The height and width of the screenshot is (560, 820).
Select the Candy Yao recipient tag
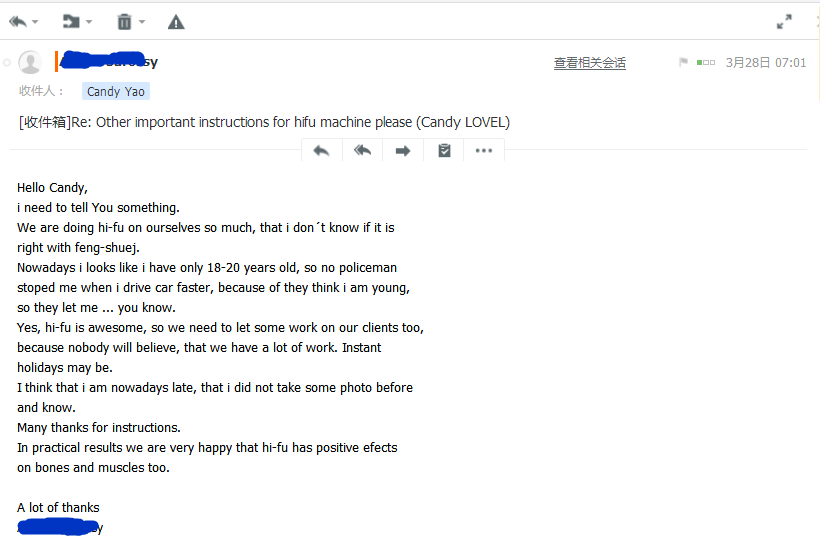point(116,92)
